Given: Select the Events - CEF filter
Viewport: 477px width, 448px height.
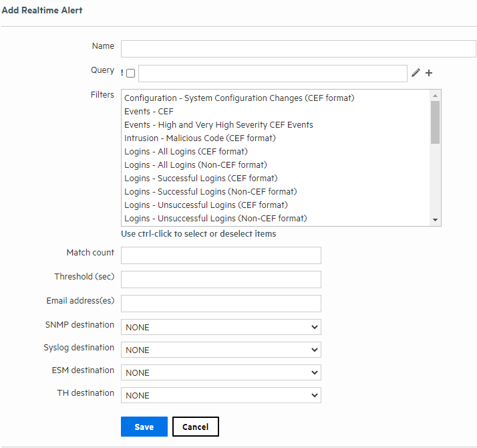Looking at the screenshot, I should coord(149,112).
